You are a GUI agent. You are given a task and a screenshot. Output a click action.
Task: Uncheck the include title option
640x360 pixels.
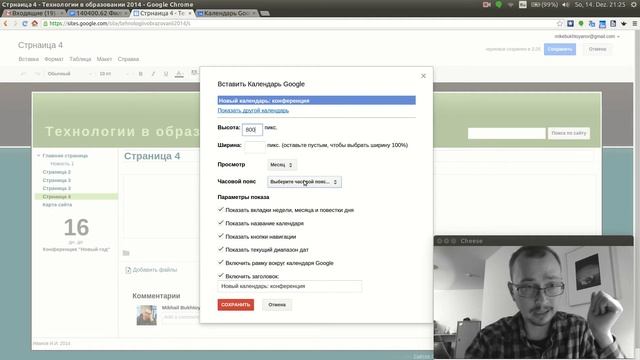(x=221, y=276)
